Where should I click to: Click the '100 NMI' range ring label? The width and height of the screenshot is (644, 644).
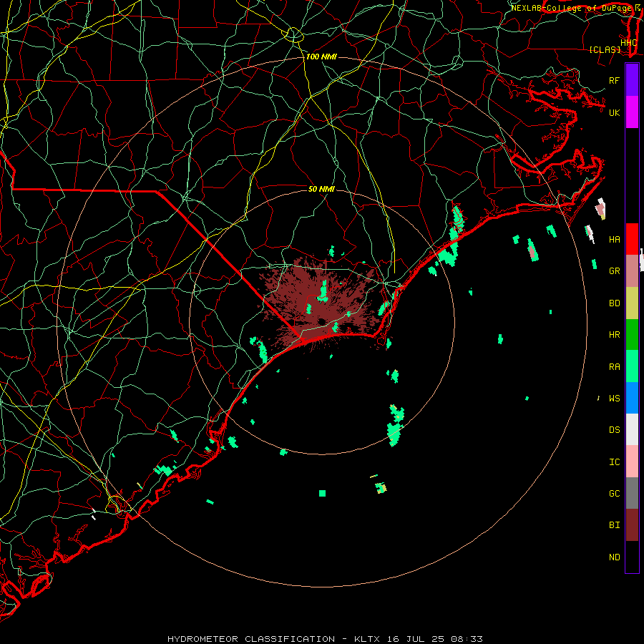321,57
